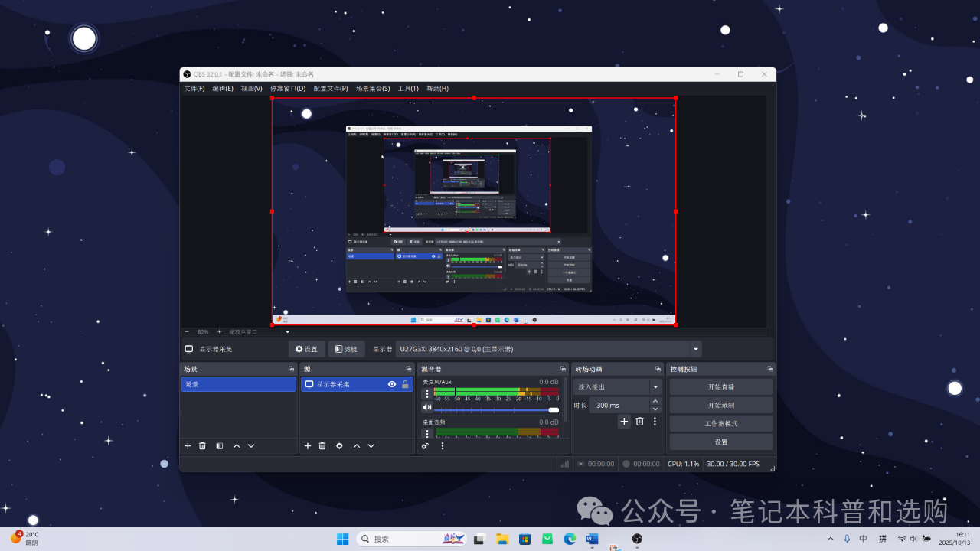Viewport: 980px width, 551px height.
Task: Open the 工具(T) menu
Action: [x=408, y=88]
